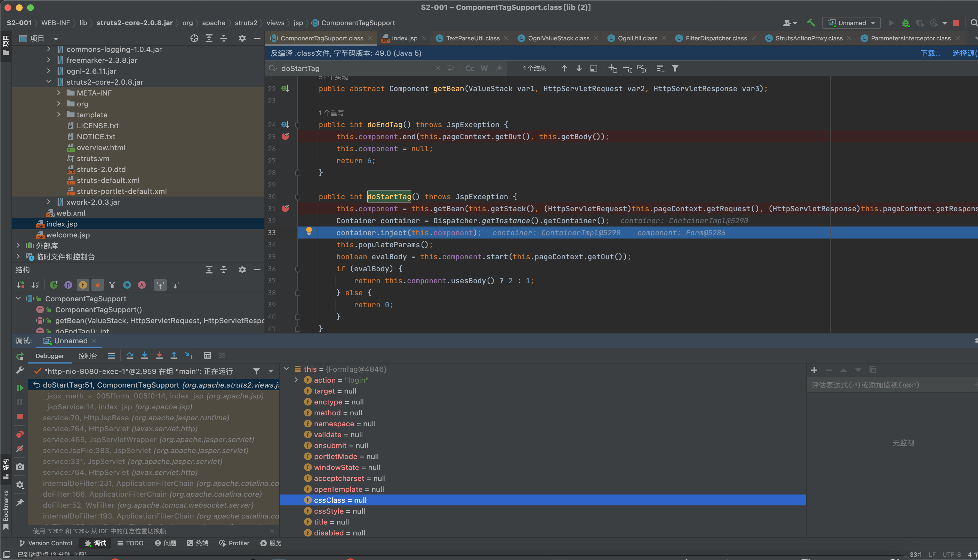Open project panel settings gear
The height and width of the screenshot is (560, 978).
pos(242,38)
